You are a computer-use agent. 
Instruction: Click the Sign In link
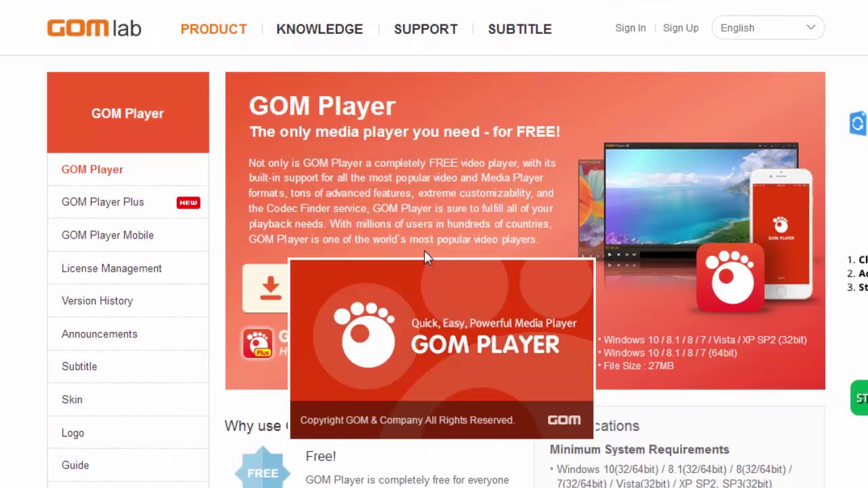tap(630, 28)
